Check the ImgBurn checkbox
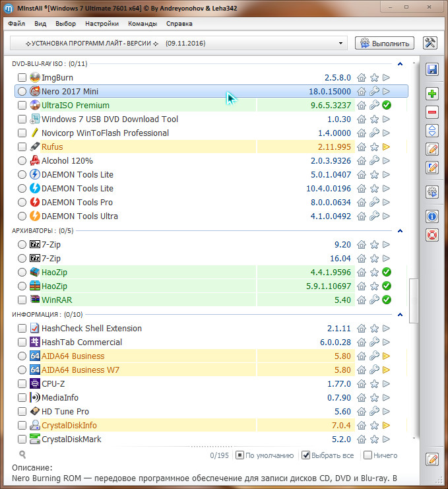The height and width of the screenshot is (489, 448). (x=22, y=77)
